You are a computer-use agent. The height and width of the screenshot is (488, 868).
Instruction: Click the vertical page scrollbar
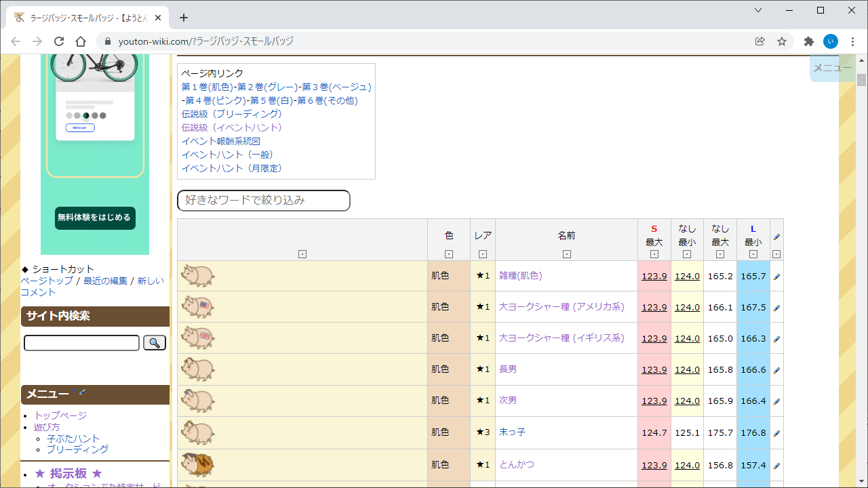861,271
